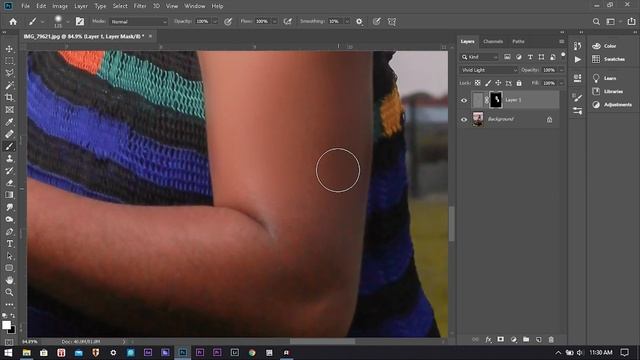Open File Explorer in taskbar
640x360 pixels.
click(27, 353)
